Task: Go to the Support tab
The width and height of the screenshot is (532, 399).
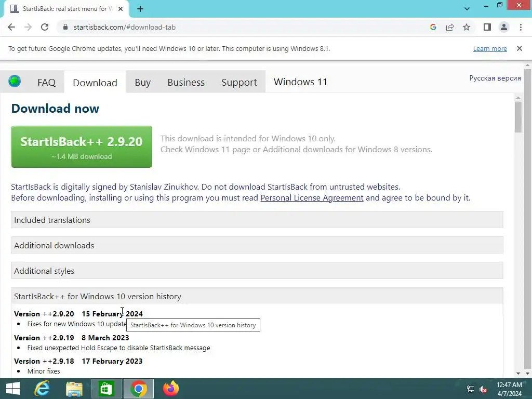Action: click(x=239, y=83)
